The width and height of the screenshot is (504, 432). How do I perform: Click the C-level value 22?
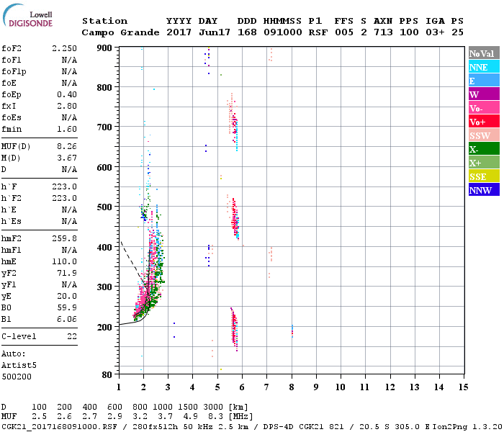pos(71,336)
